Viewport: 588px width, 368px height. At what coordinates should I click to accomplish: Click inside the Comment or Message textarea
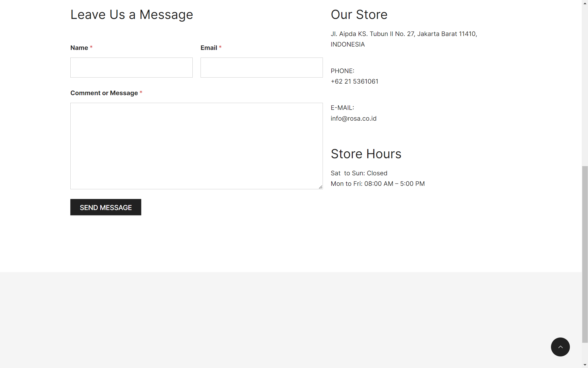click(196, 146)
